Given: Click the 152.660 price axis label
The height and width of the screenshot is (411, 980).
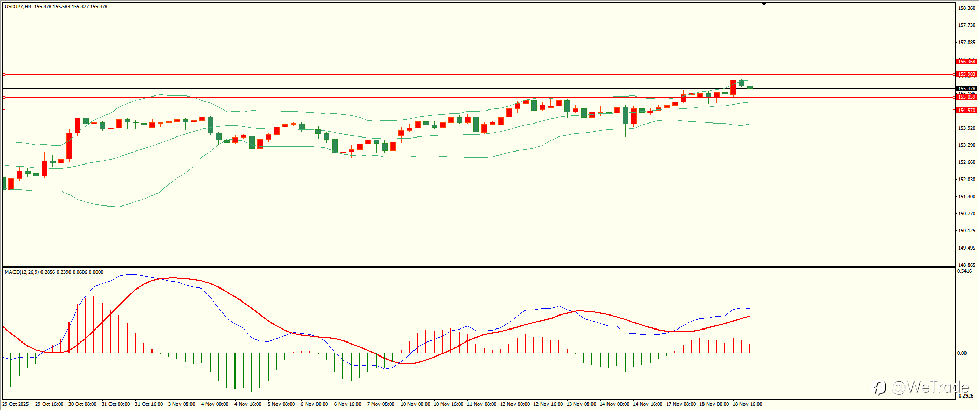Looking at the screenshot, I should (967, 162).
